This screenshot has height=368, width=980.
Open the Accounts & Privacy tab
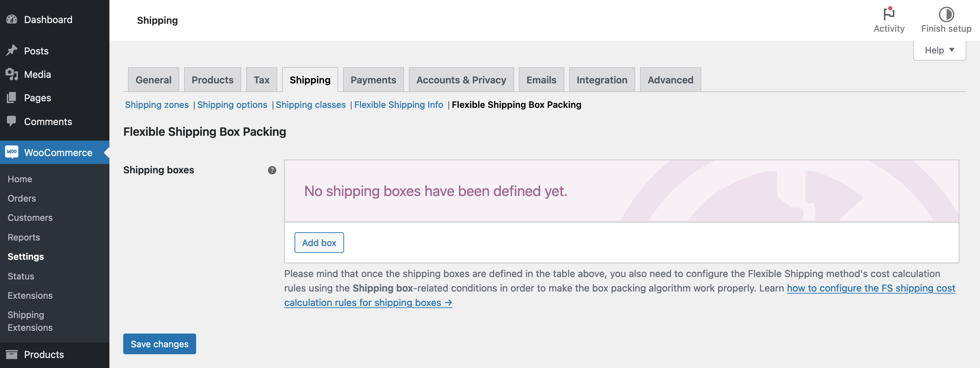click(x=461, y=80)
